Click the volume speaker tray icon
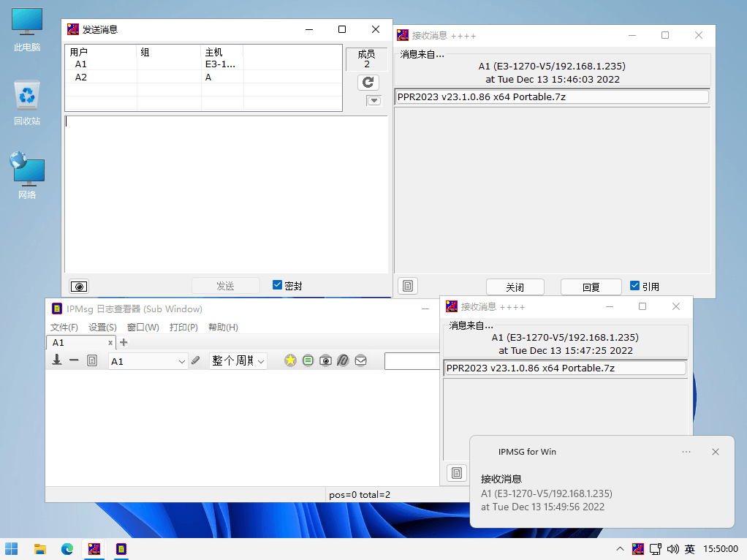 (x=672, y=549)
